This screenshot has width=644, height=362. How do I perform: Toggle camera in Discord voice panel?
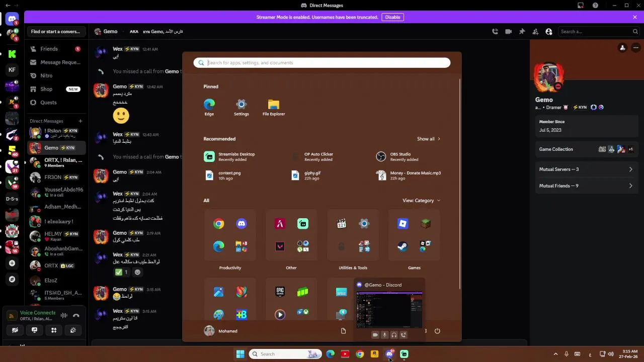click(15, 330)
